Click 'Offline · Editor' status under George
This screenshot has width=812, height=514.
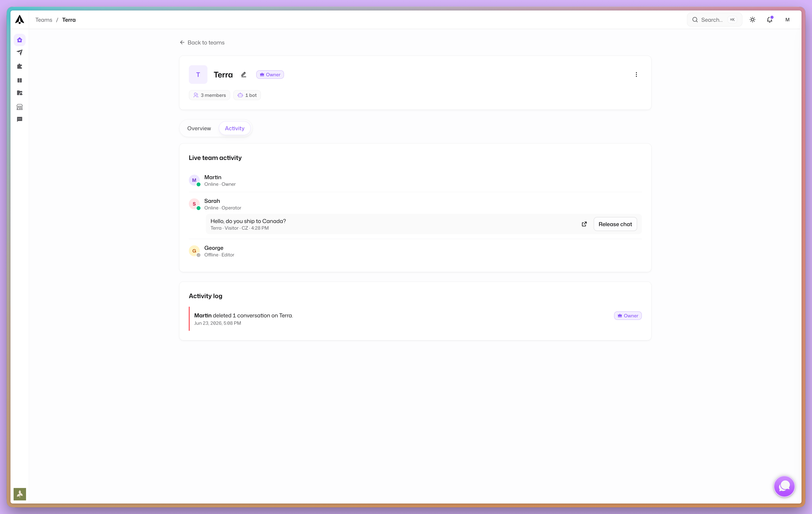tap(219, 255)
